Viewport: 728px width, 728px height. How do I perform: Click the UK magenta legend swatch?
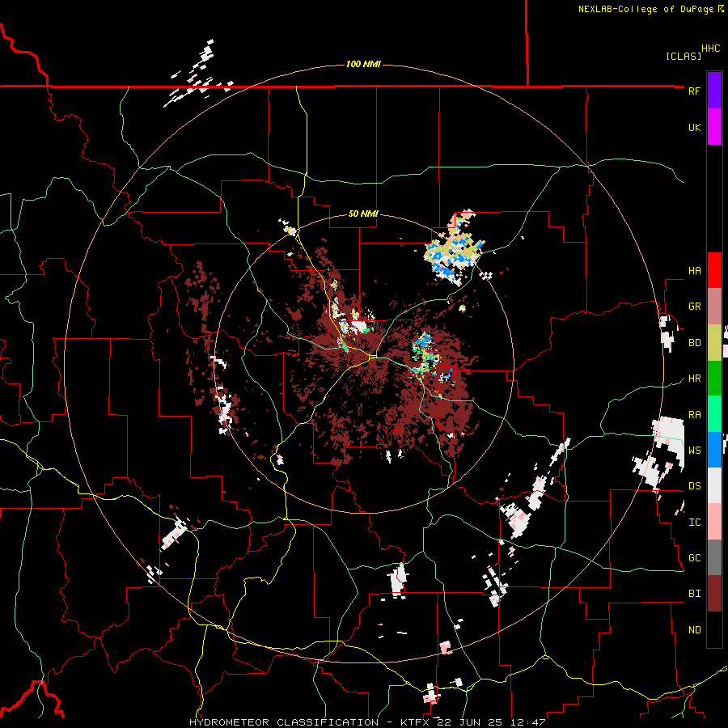[x=714, y=126]
